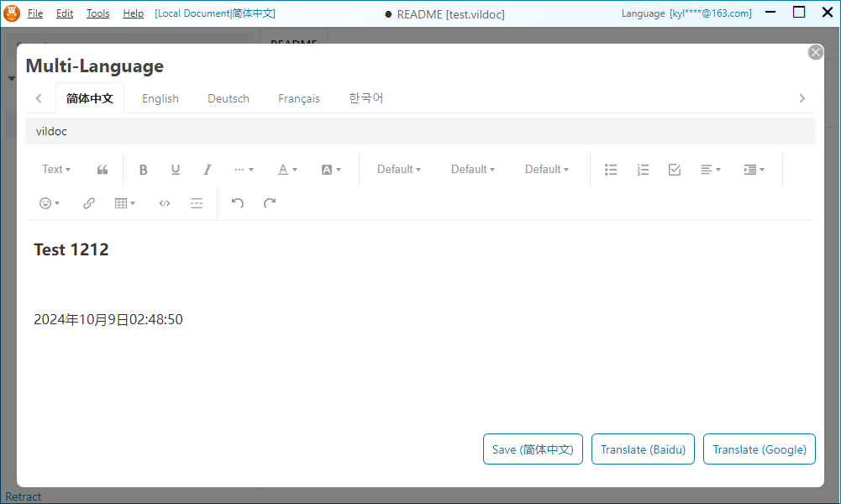Click the blockquote icon in toolbar
Viewport: 841px width, 504px height.
click(102, 170)
